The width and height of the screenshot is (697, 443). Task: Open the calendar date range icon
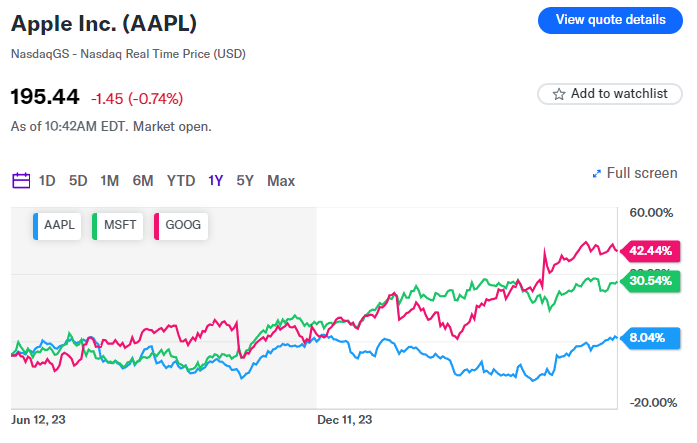21,181
